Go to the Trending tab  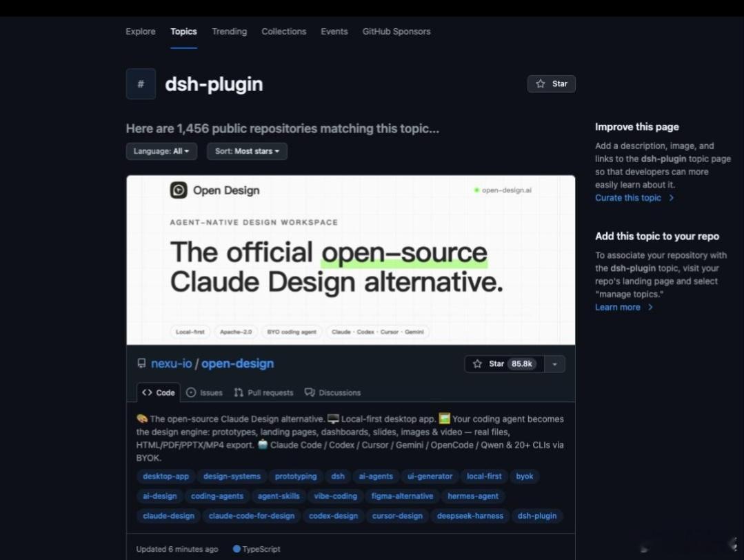coord(229,31)
